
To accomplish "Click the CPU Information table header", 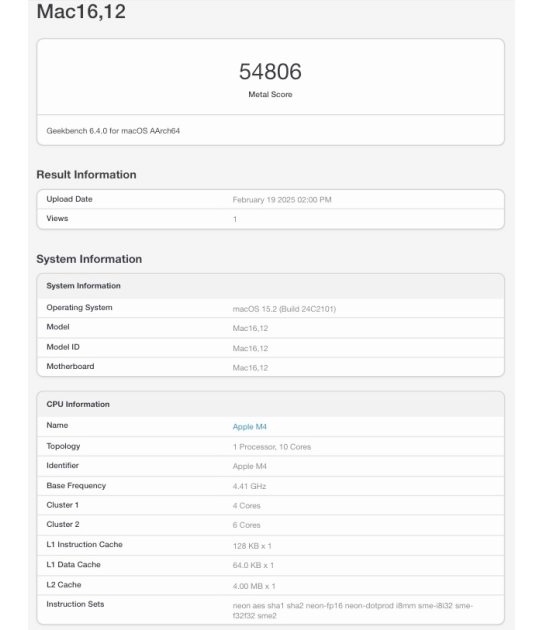I will [78, 404].
